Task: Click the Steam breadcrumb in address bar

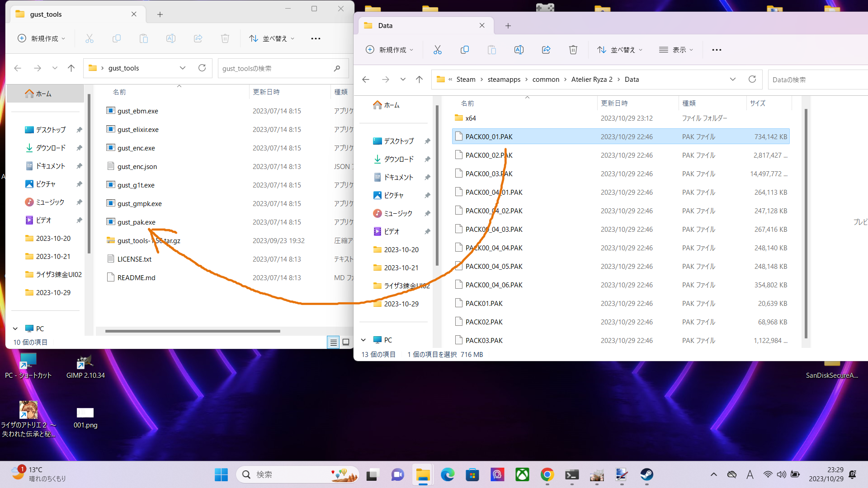Action: [466, 80]
